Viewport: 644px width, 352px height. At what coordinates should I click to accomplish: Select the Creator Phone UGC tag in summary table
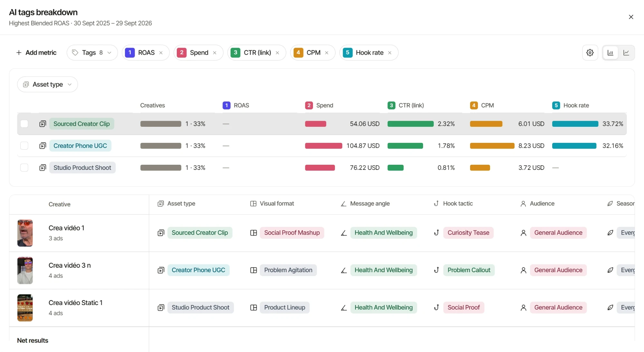[80, 146]
